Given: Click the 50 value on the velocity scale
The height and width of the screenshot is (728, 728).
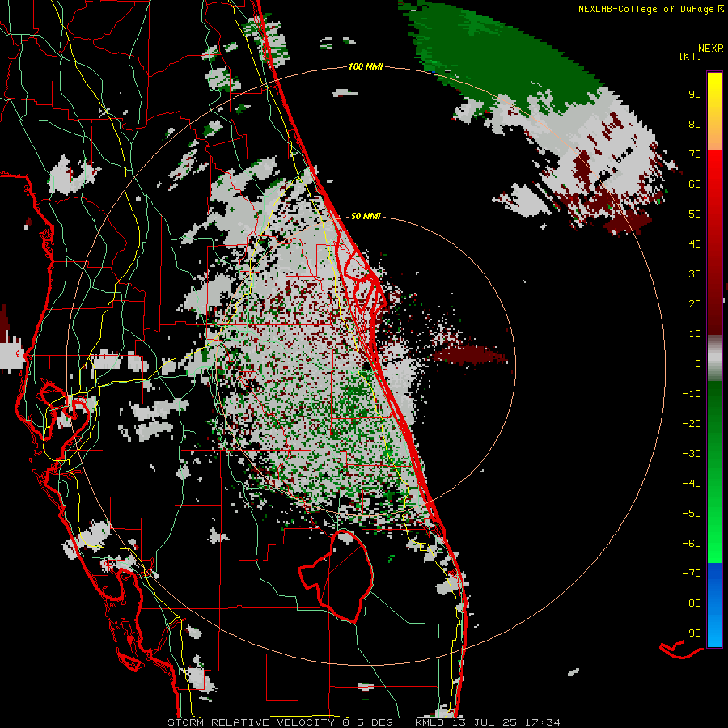Looking at the screenshot, I should [695, 214].
